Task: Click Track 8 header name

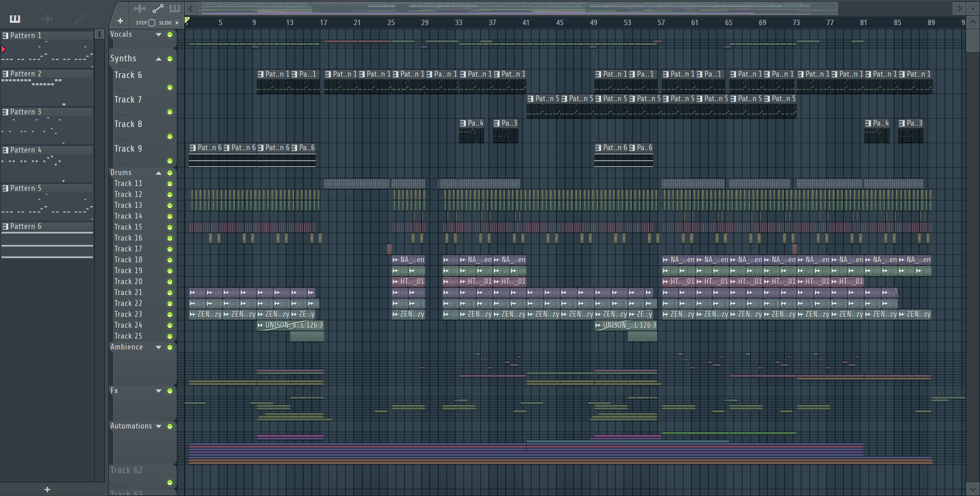Action: 128,124
